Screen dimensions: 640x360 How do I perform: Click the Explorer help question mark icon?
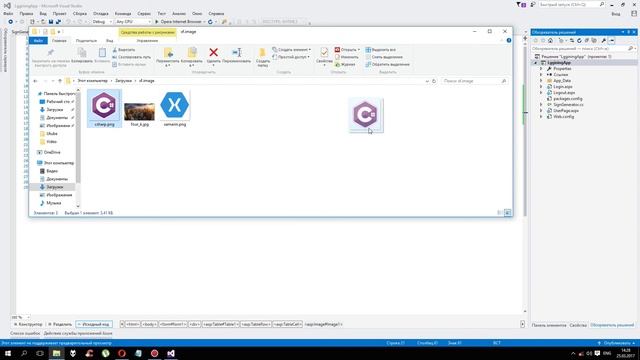coord(509,40)
